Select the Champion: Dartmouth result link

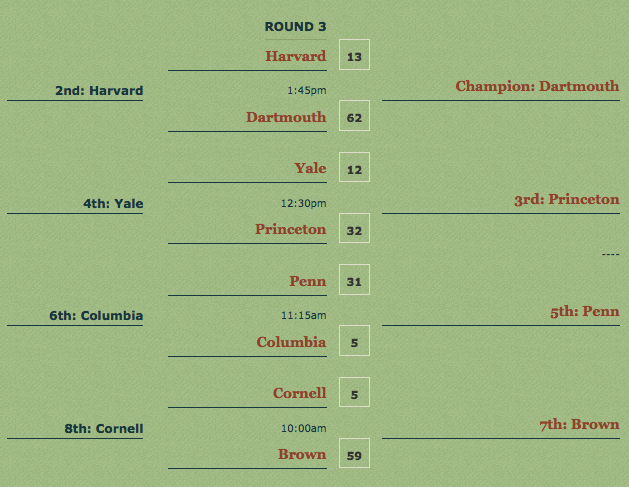tap(537, 86)
